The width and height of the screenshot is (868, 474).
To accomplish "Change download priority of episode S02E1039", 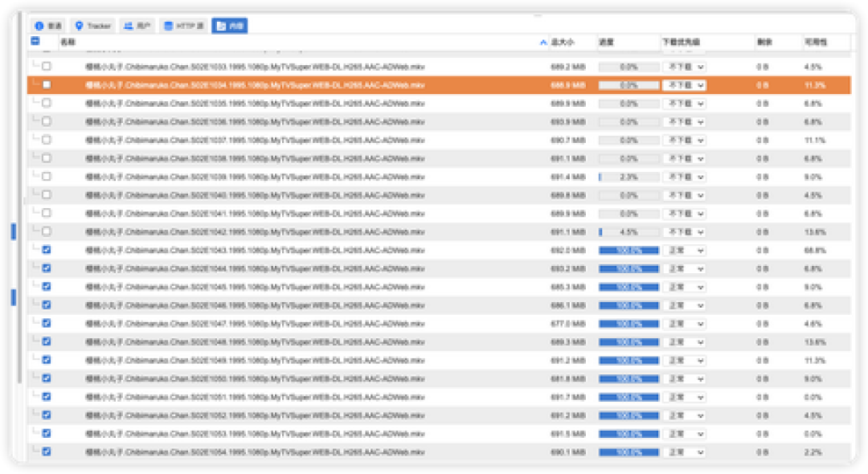I will click(684, 177).
